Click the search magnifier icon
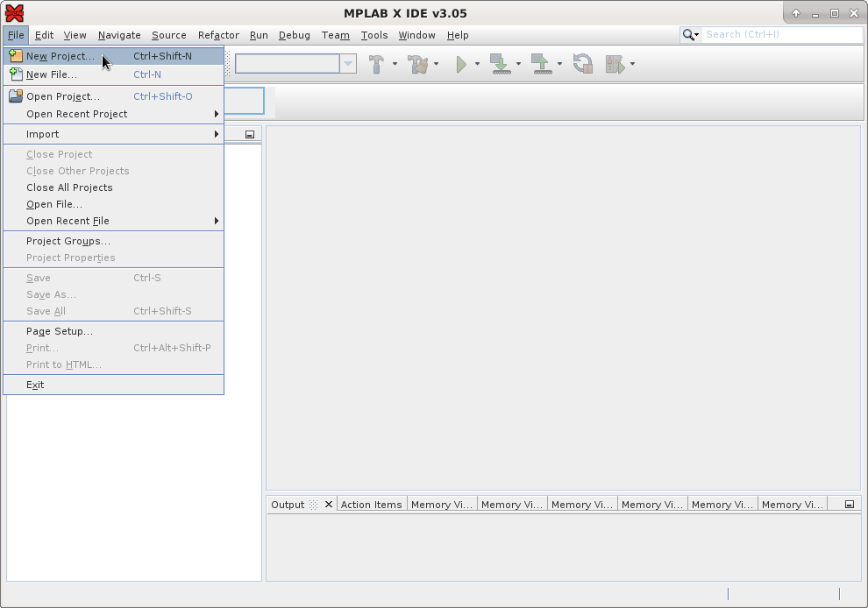868x608 pixels. (689, 35)
